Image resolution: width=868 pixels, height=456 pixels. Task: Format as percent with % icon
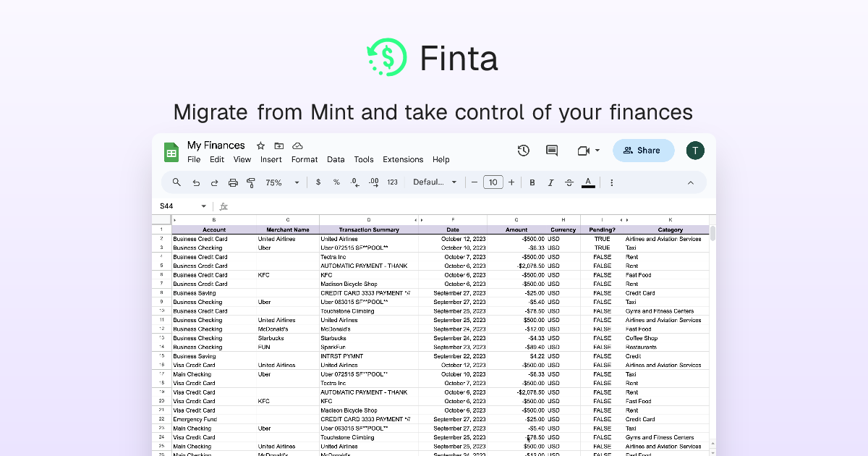click(x=336, y=182)
